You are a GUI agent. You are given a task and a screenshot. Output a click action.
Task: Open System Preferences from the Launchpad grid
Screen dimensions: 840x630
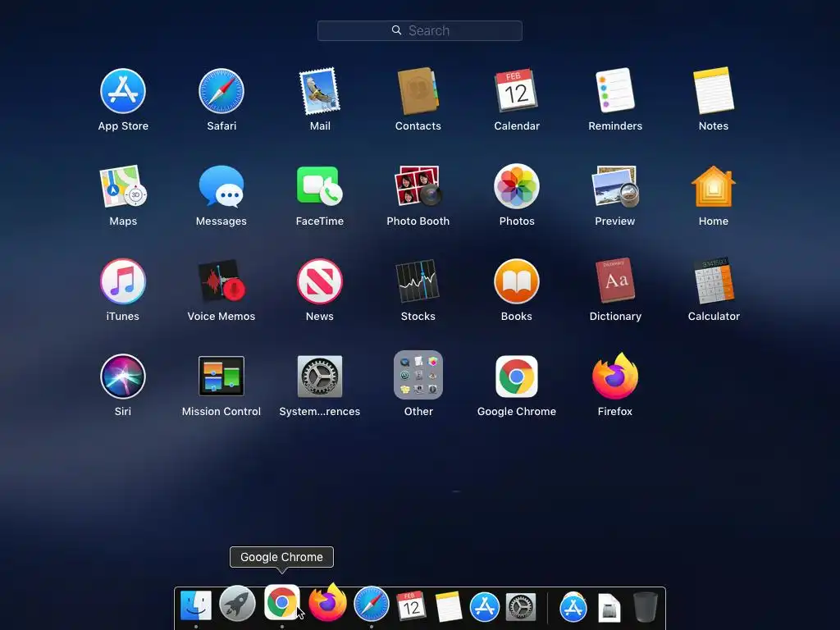[320, 376]
